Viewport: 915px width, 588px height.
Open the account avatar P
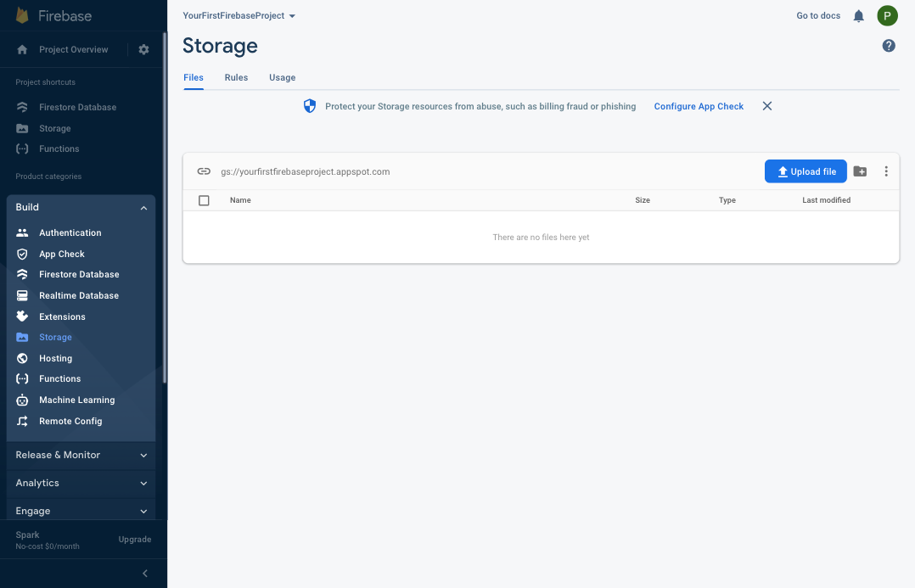click(x=887, y=16)
